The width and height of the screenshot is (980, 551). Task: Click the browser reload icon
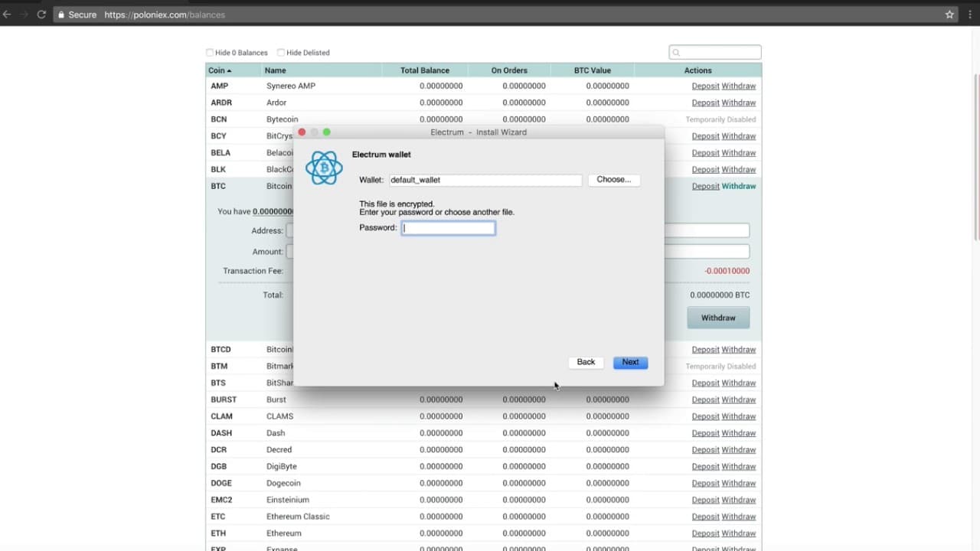41,15
